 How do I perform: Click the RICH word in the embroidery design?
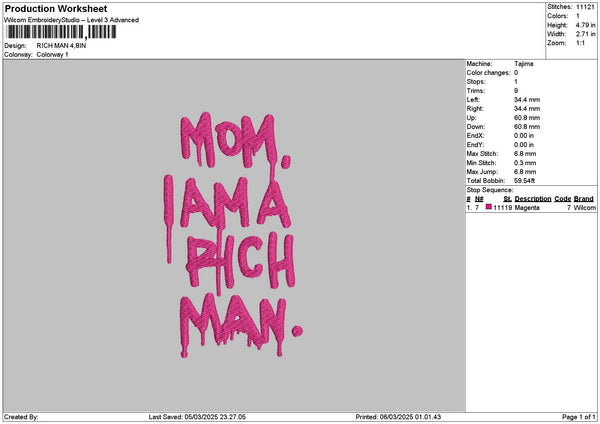tap(241, 260)
